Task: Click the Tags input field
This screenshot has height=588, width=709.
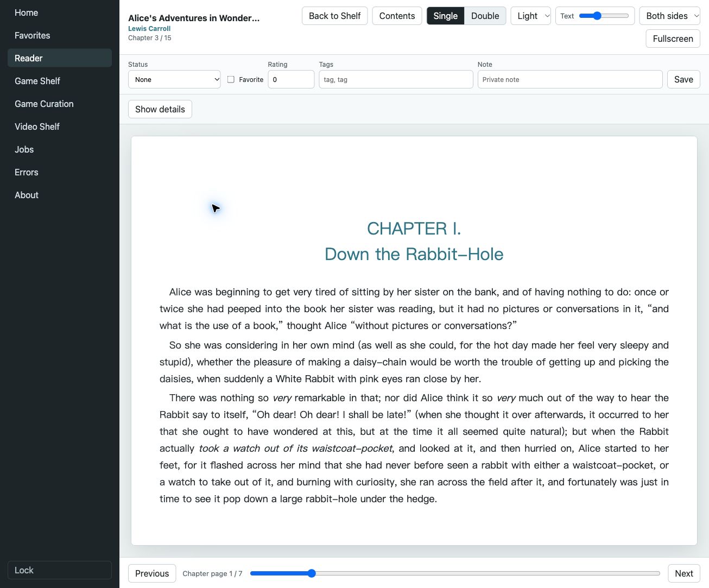Action: (396, 79)
